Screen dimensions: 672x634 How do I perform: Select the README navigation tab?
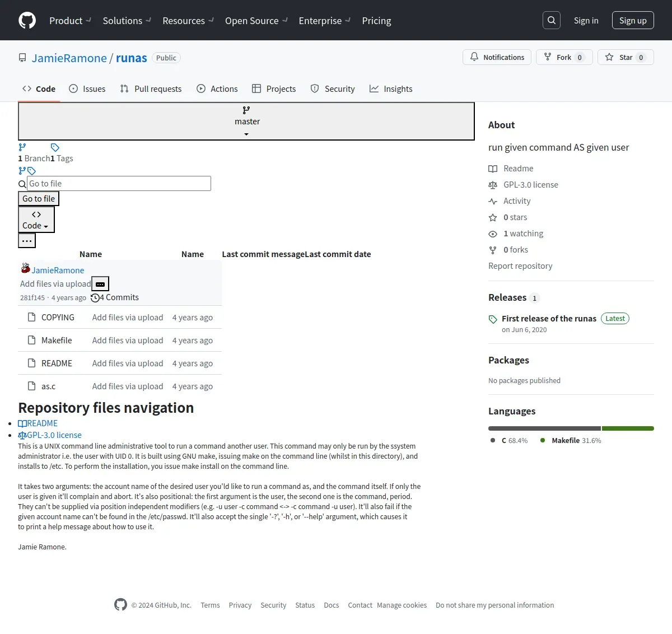click(38, 423)
